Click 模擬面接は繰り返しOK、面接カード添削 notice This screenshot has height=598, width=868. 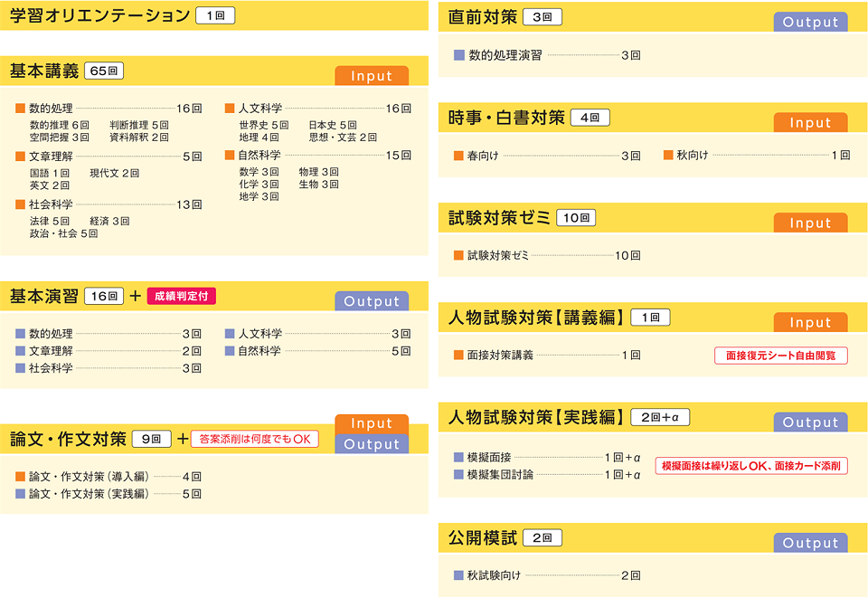pyautogui.click(x=750, y=466)
